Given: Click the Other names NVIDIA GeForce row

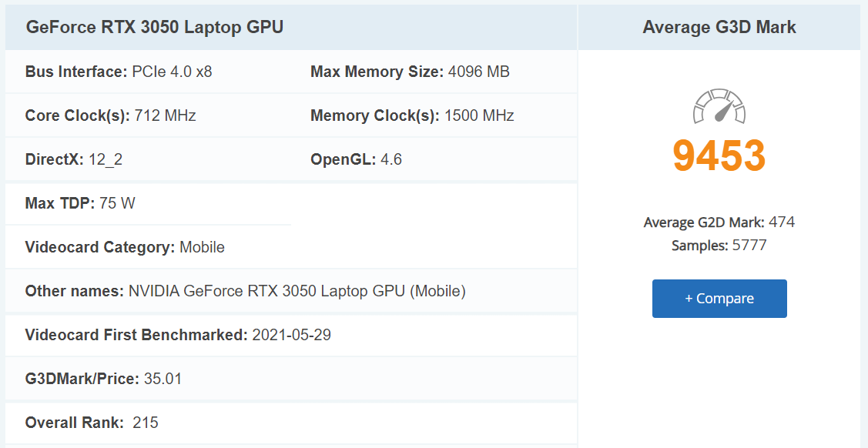Looking at the screenshot, I should 245,291.
